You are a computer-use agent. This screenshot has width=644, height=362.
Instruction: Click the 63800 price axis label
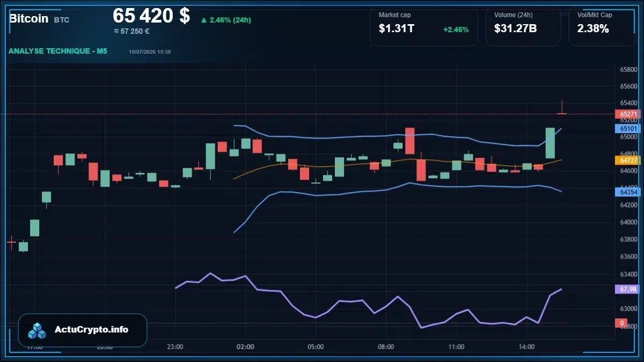point(628,239)
